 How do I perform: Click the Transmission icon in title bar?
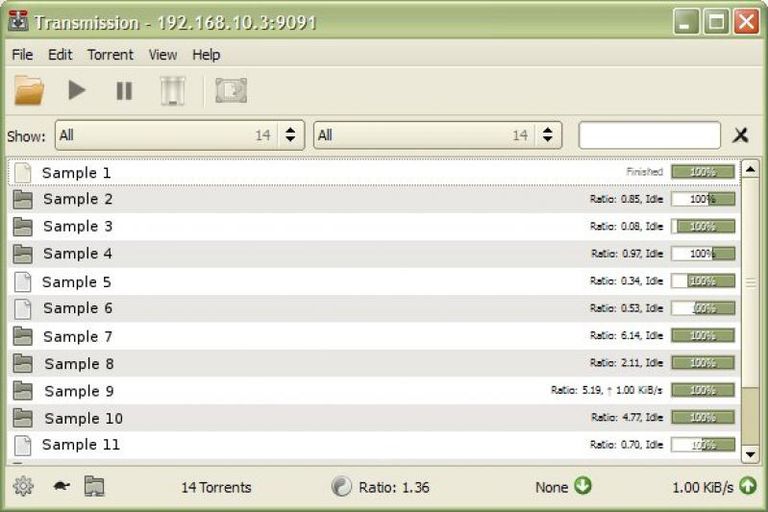(x=18, y=21)
